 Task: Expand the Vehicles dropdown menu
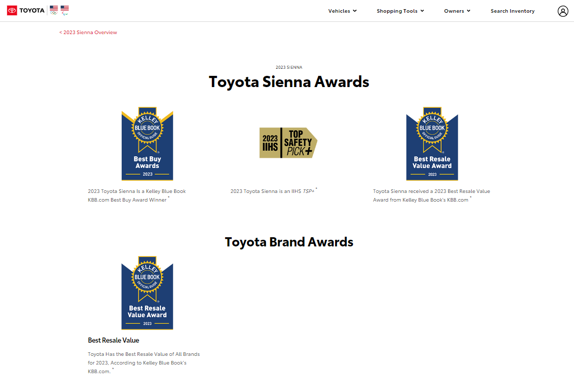pyautogui.click(x=342, y=11)
